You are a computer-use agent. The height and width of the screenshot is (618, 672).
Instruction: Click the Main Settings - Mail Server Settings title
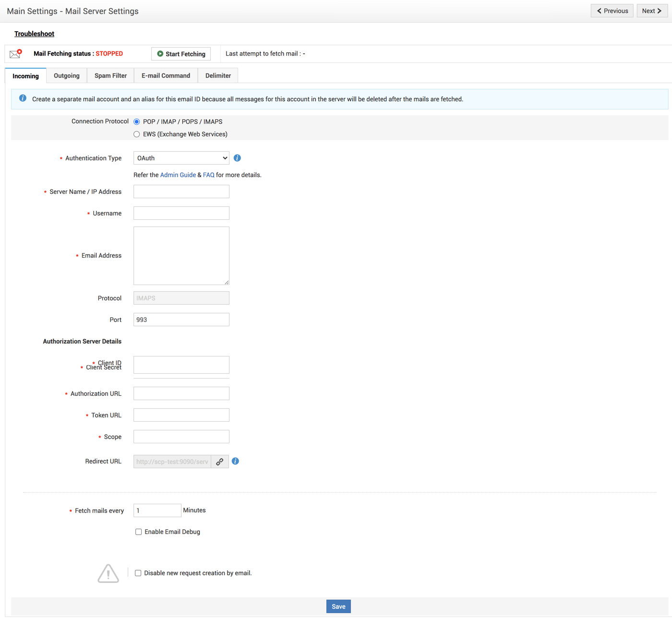(73, 11)
